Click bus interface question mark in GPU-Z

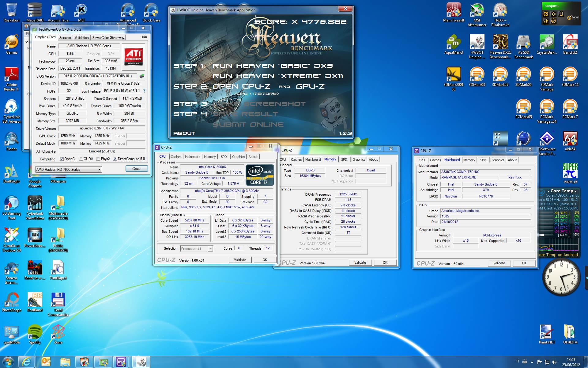pyautogui.click(x=144, y=91)
